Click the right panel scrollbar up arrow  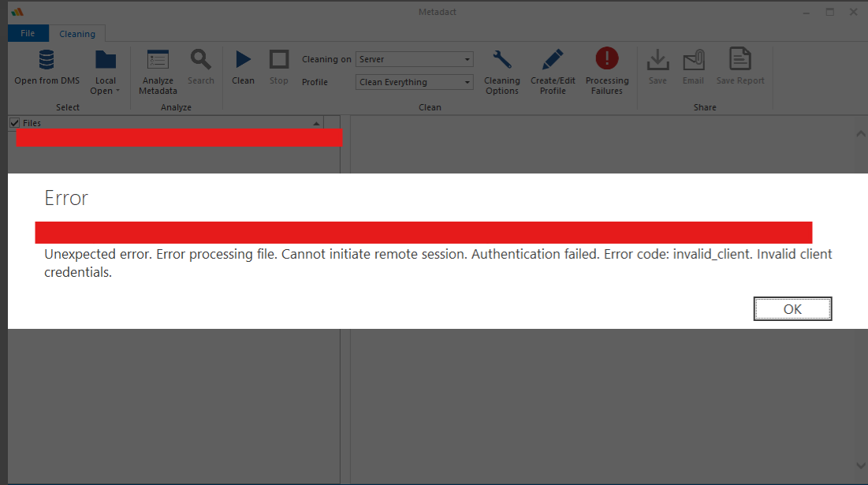click(860, 134)
